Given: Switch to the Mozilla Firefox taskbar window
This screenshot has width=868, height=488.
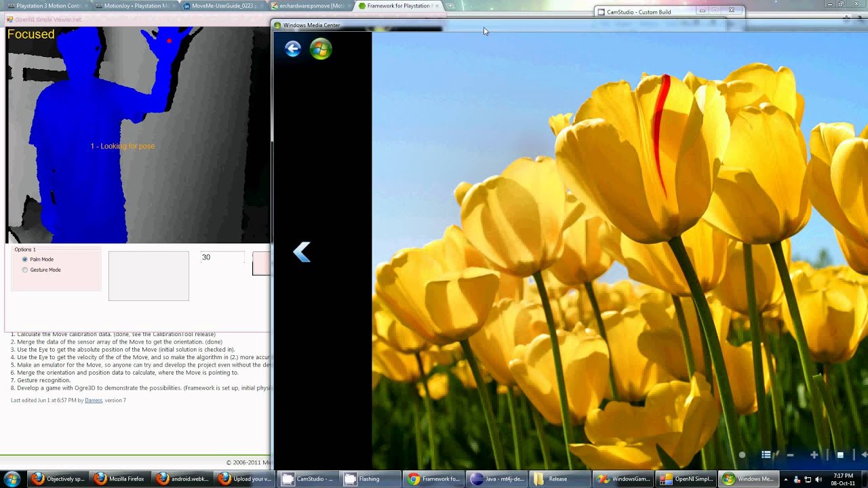Looking at the screenshot, I should tap(121, 479).
